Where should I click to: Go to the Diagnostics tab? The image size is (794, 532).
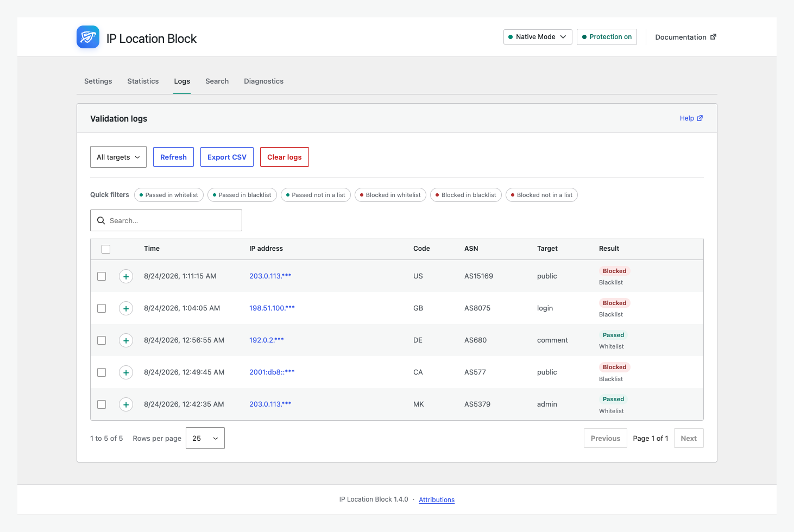tap(264, 81)
